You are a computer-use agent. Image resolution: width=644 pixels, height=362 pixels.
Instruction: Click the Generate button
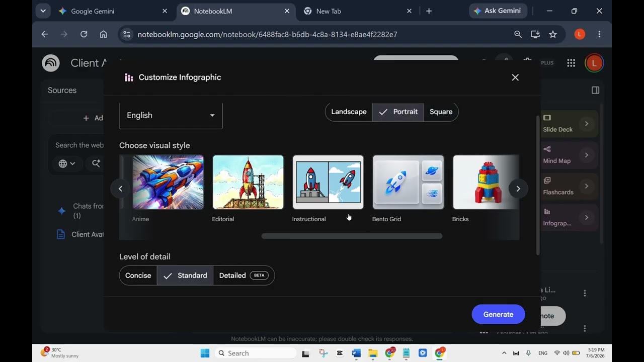[x=498, y=314]
